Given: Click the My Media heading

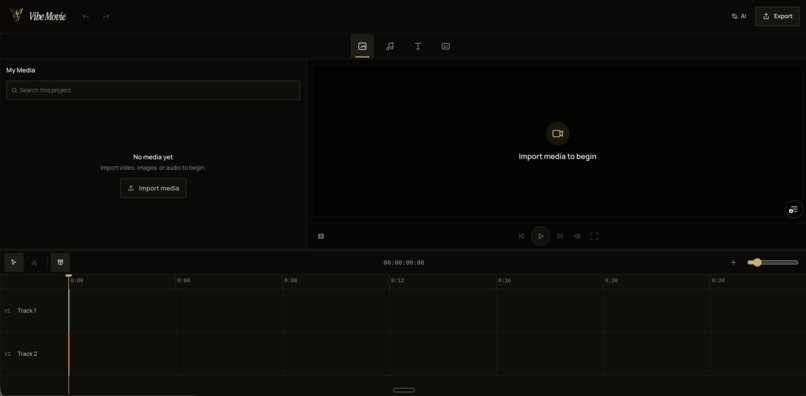Looking at the screenshot, I should [x=21, y=70].
